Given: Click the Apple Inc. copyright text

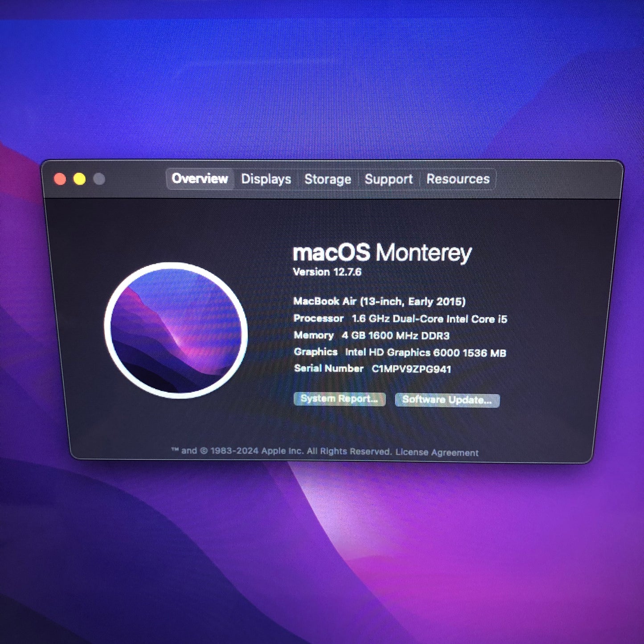Looking at the screenshot, I should pos(282,451).
